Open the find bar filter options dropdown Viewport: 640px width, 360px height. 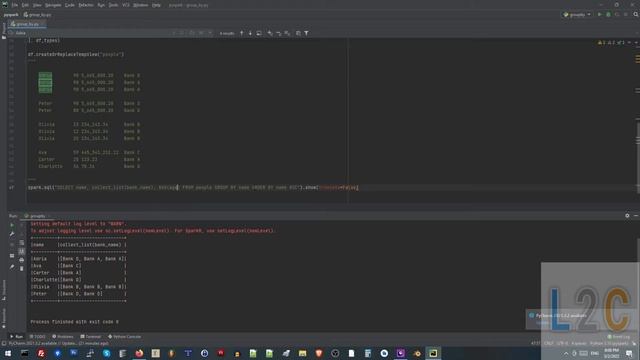(306, 33)
